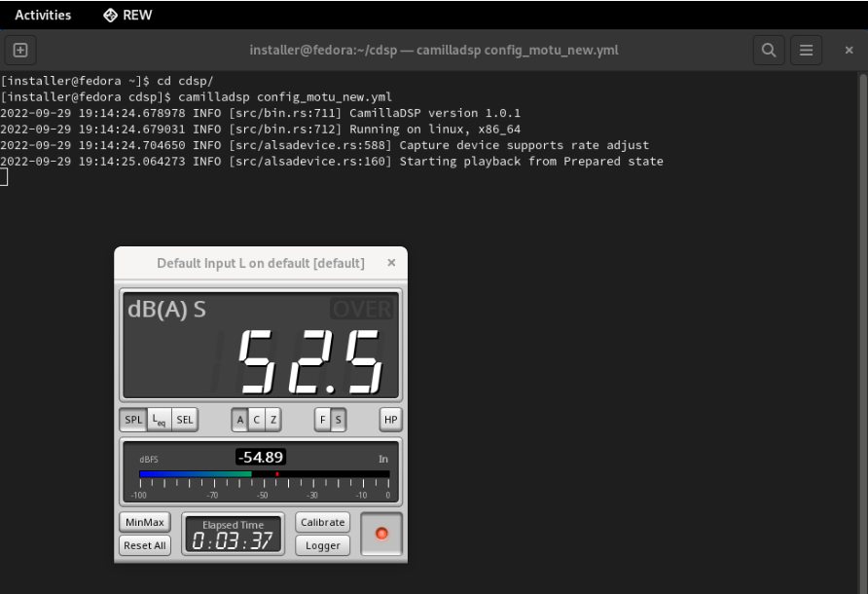This screenshot has width=868, height=594.
Task: Click the Elapsed Time display
Action: (233, 535)
